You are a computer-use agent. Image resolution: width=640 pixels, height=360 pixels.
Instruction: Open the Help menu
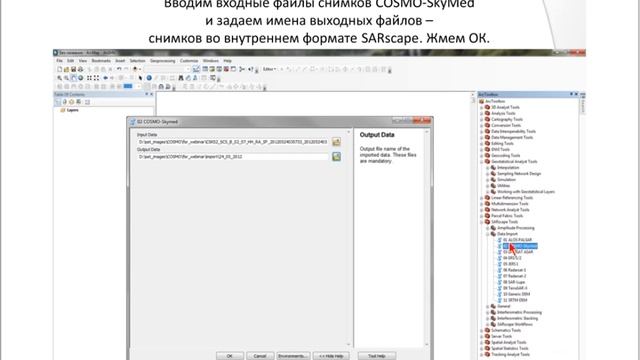click(x=227, y=61)
